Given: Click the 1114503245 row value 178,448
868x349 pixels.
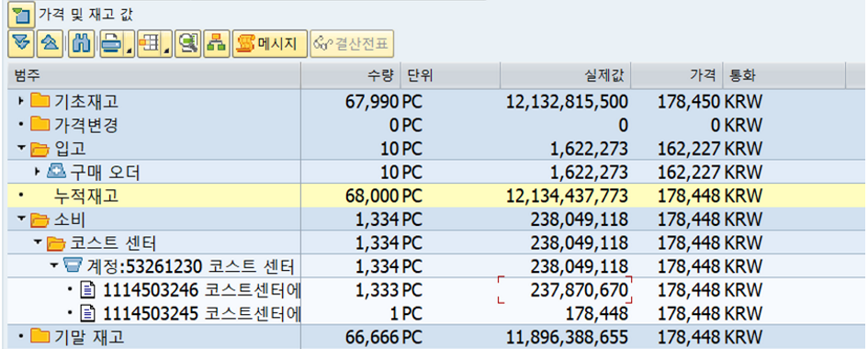Looking at the screenshot, I should click(x=596, y=313).
